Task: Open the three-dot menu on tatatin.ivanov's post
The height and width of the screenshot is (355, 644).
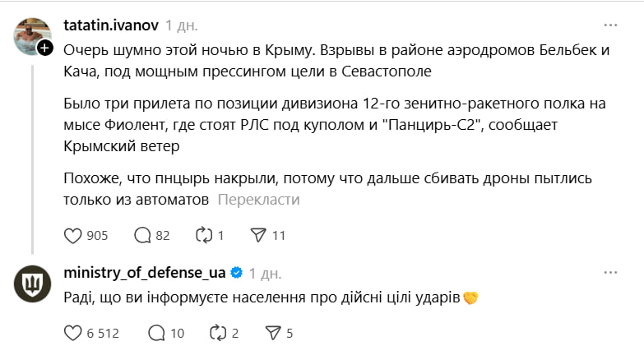Action: tap(610, 25)
